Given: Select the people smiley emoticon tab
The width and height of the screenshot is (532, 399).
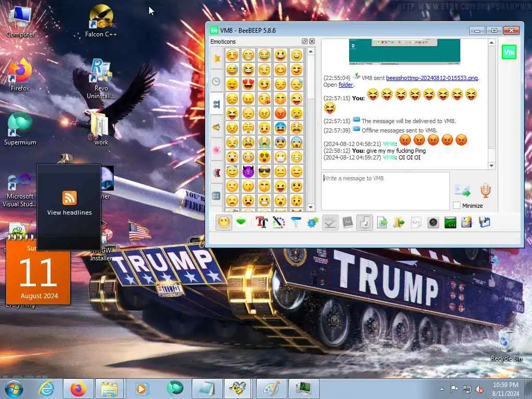Looking at the screenshot, I should (217, 104).
